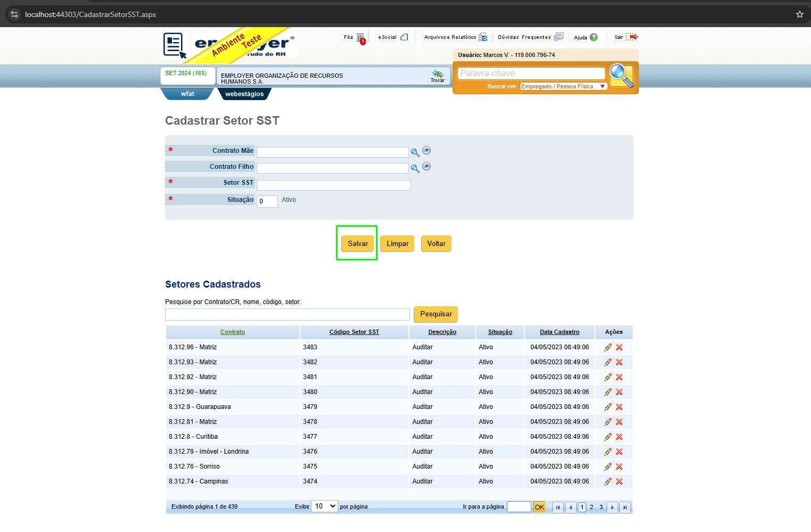The height and width of the screenshot is (532, 811).
Task: Click into the Setor SST input field
Action: 334,185
